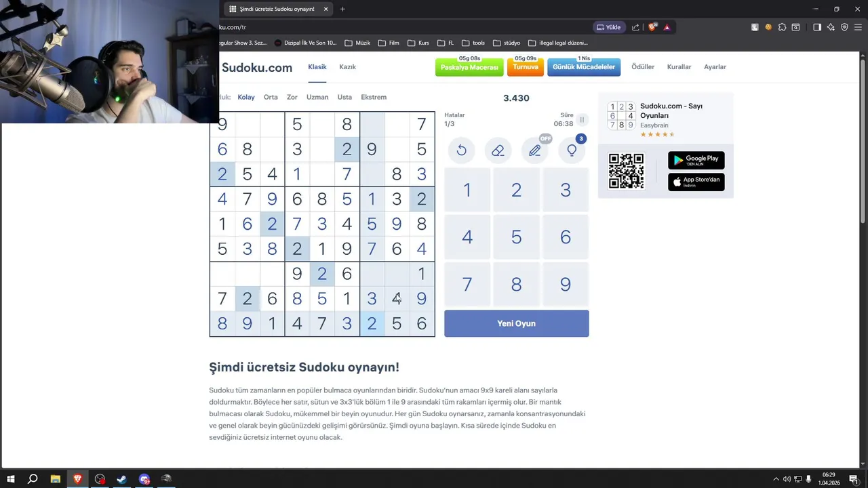The width and height of the screenshot is (868, 488).
Task: Open Steam from the taskbar
Action: (121, 479)
